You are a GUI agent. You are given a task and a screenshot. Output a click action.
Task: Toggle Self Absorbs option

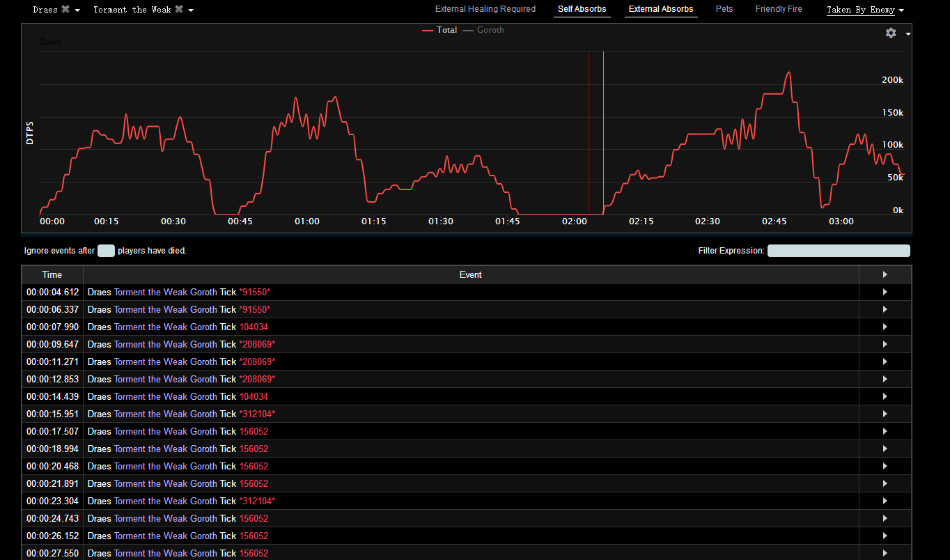pyautogui.click(x=582, y=9)
